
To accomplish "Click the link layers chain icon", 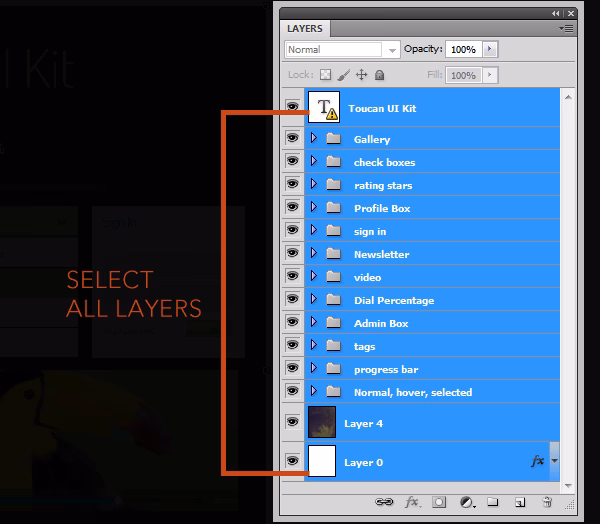I will click(x=383, y=502).
